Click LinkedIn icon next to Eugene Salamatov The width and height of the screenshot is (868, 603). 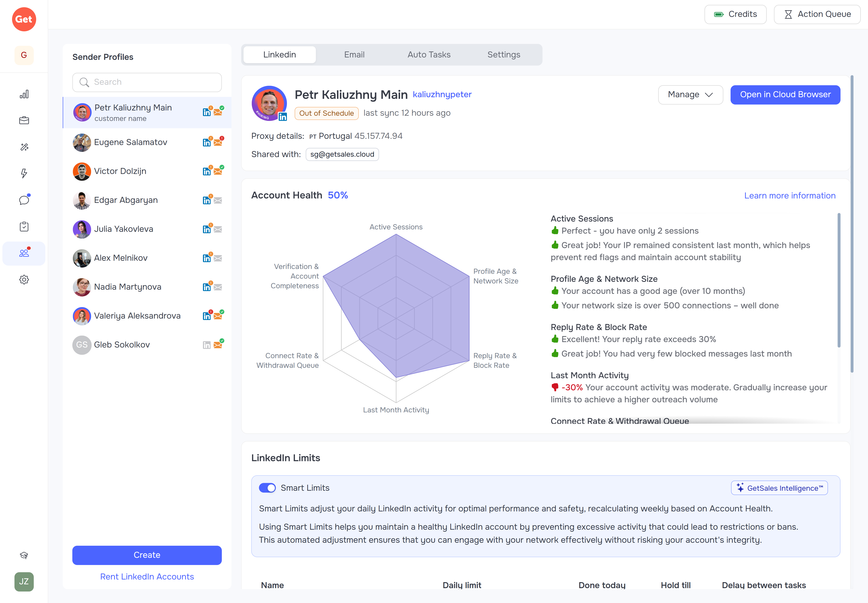[x=206, y=142]
